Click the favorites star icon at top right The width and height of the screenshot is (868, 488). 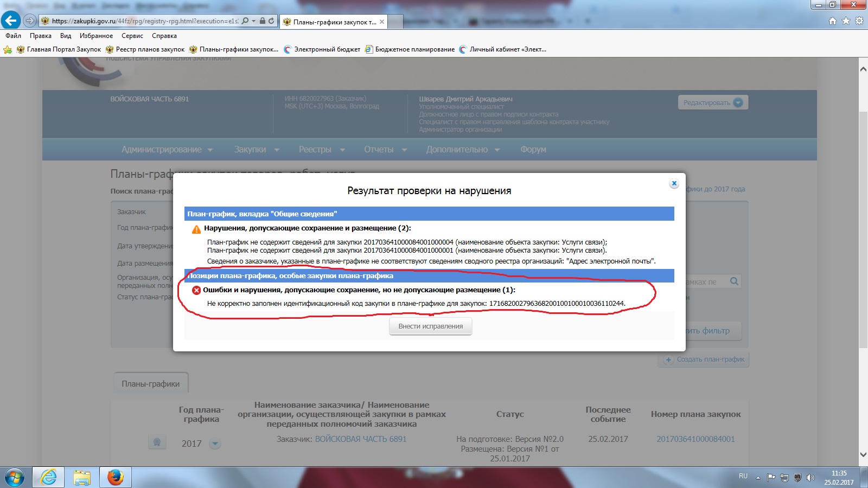tap(846, 21)
